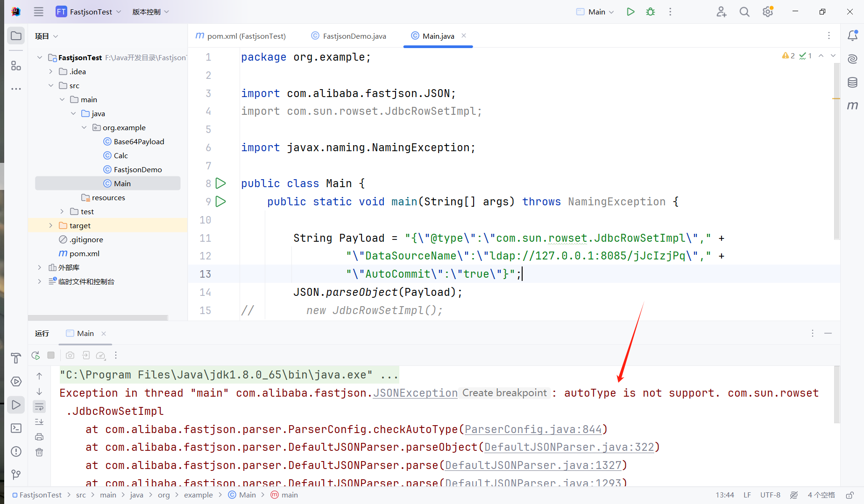This screenshot has height=504, width=864.
Task: Hide the run tool window
Action: coord(828,333)
